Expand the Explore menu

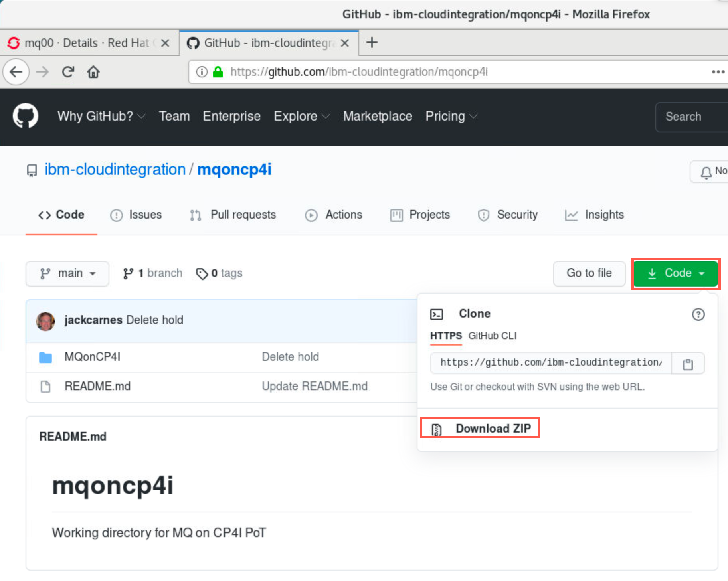[x=302, y=116]
